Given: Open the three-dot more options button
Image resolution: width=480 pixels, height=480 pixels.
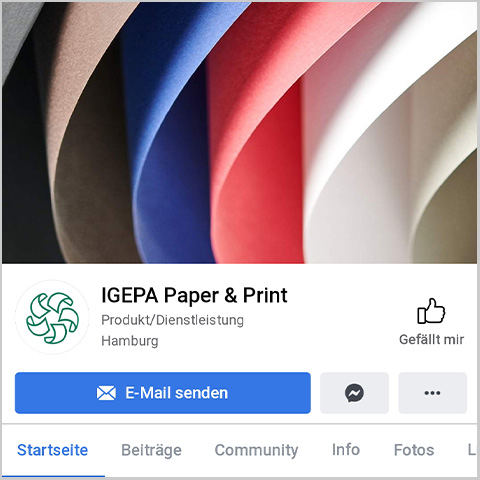Looking at the screenshot, I should (x=432, y=393).
